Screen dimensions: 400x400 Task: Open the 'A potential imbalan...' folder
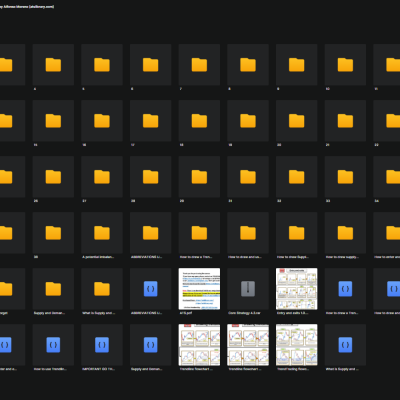point(102,233)
